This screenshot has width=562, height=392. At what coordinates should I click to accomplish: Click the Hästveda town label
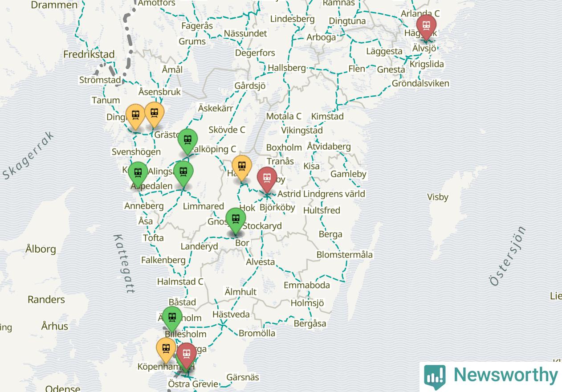pos(231,314)
